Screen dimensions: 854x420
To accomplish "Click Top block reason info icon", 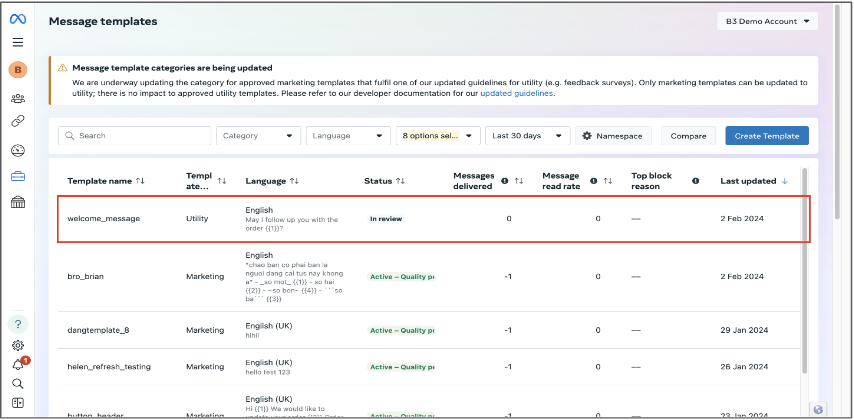I will (x=696, y=181).
